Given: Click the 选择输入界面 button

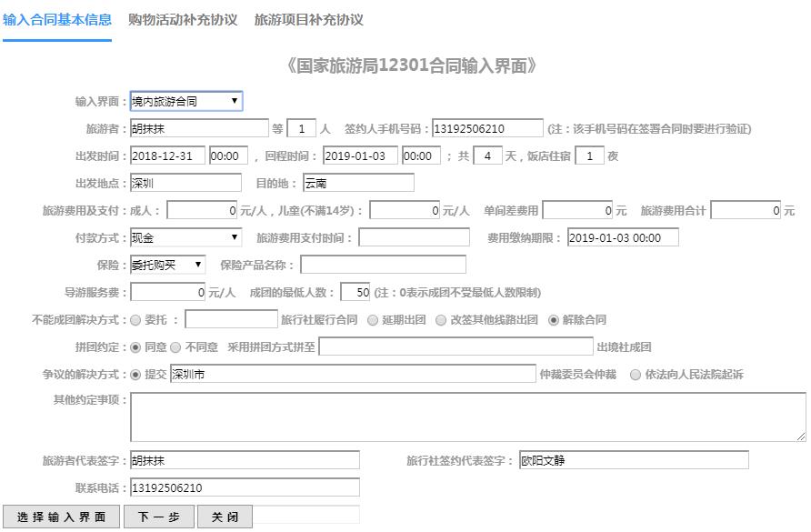Looking at the screenshot, I should (62, 517).
